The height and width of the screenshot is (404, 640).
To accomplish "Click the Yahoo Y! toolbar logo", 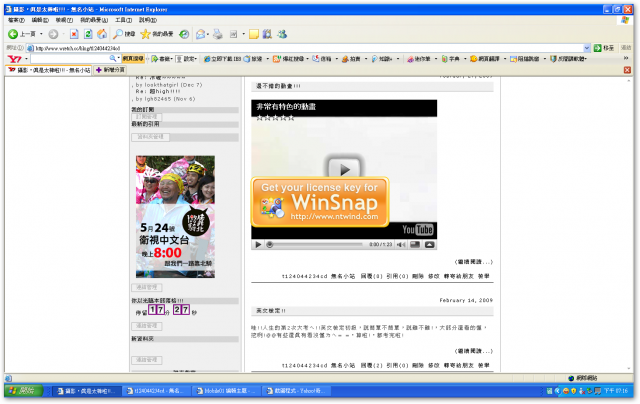I will (15, 59).
